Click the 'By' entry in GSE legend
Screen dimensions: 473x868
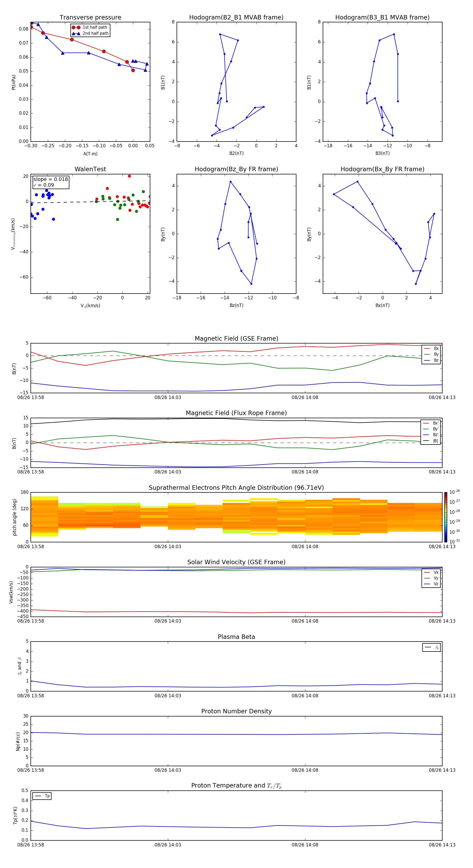click(431, 354)
